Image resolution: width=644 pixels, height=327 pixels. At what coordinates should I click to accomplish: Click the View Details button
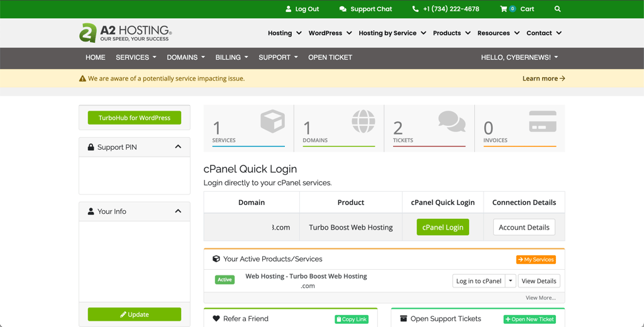click(539, 281)
